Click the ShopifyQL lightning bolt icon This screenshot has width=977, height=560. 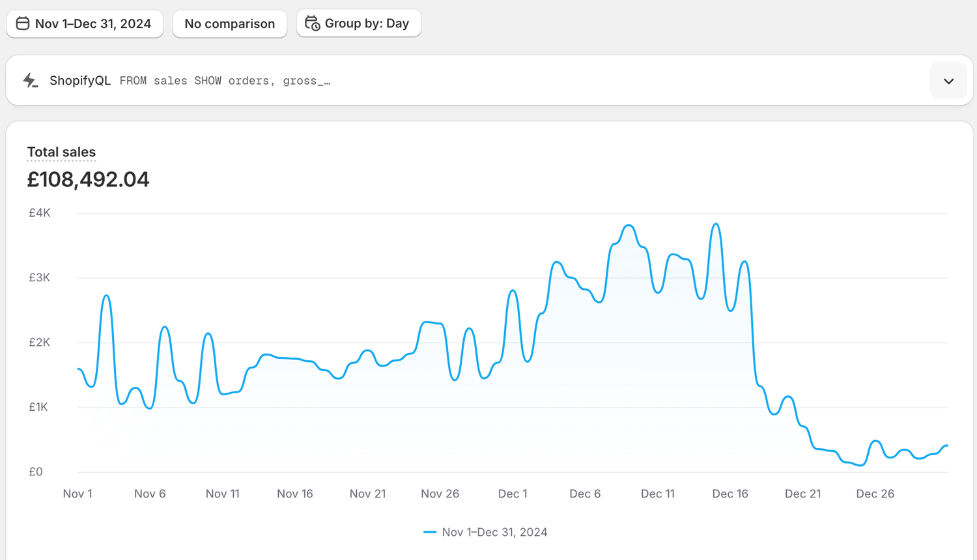click(30, 81)
